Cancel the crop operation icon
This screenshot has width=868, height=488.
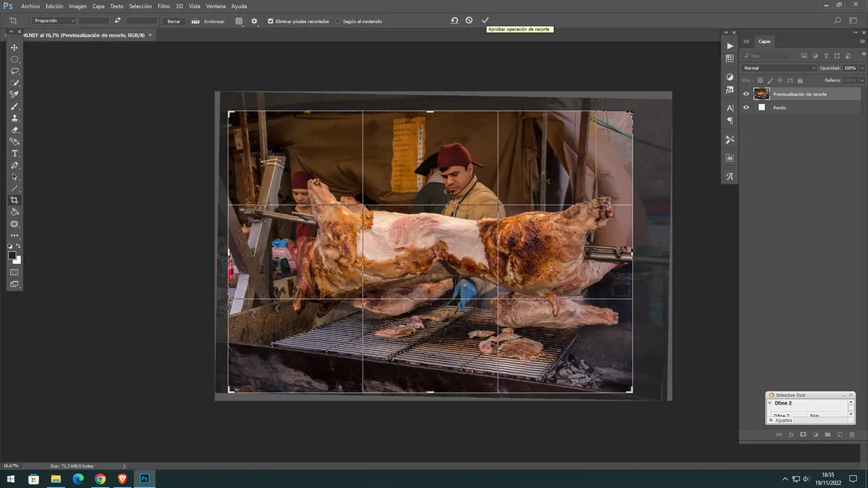pyautogui.click(x=469, y=20)
